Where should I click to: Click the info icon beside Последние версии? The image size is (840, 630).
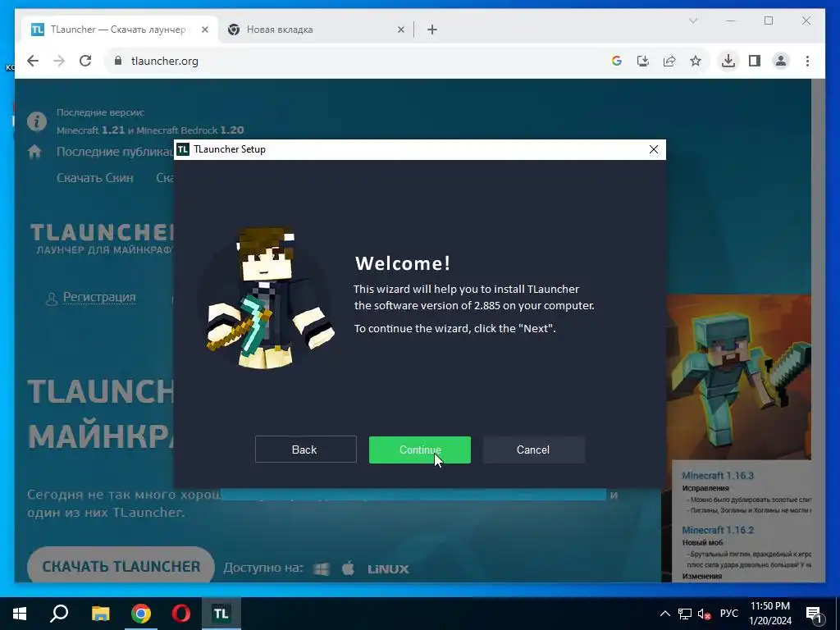tap(37, 121)
